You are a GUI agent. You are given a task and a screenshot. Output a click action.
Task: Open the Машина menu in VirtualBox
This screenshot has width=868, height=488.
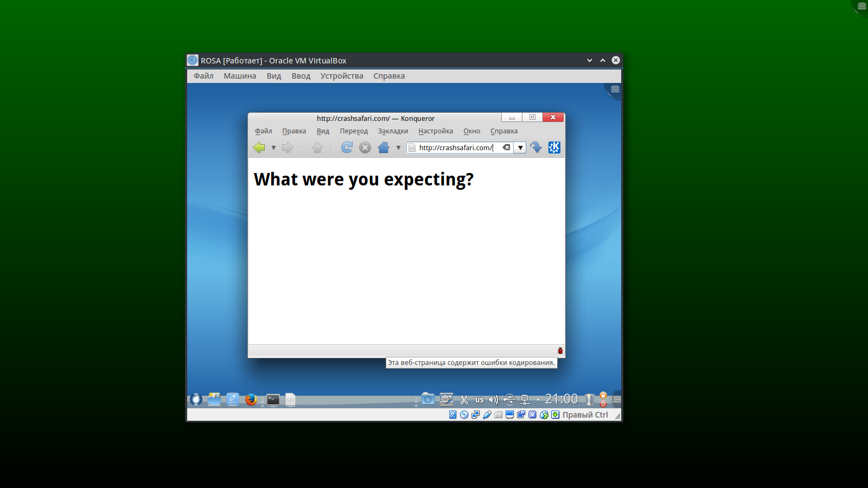[x=240, y=76]
